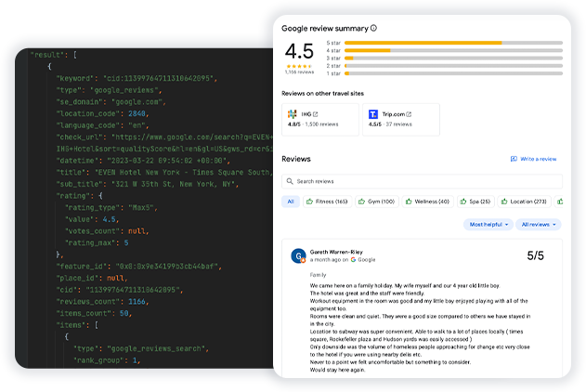Click the "type": "google_reviews_search" line
Image resolution: width=586 pixels, height=392 pixels.
click(x=141, y=348)
